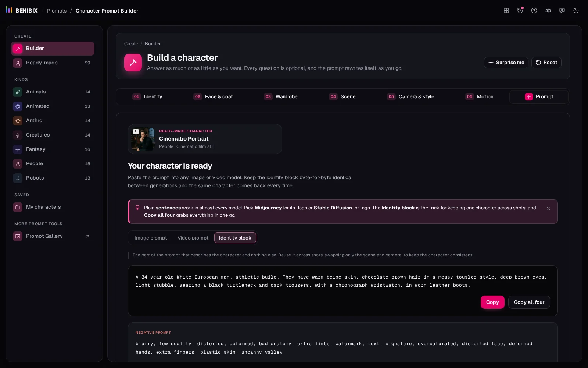588x368 pixels.
Task: Click the My characters folder icon
Action: [18, 207]
